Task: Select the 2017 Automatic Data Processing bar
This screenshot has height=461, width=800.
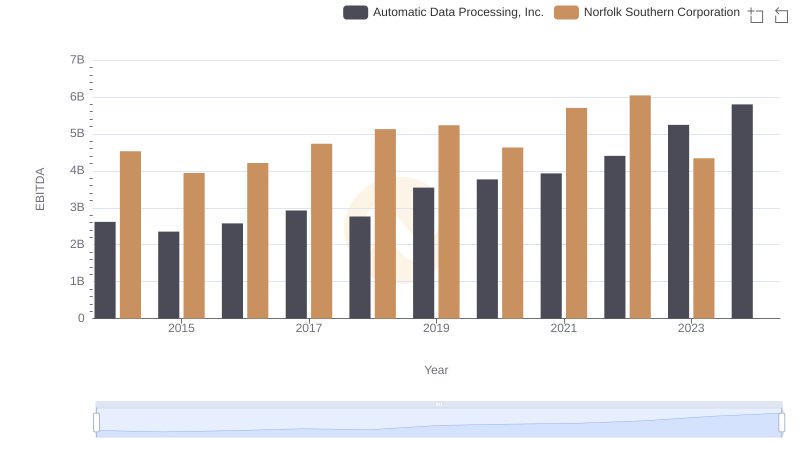Action: coord(296,265)
